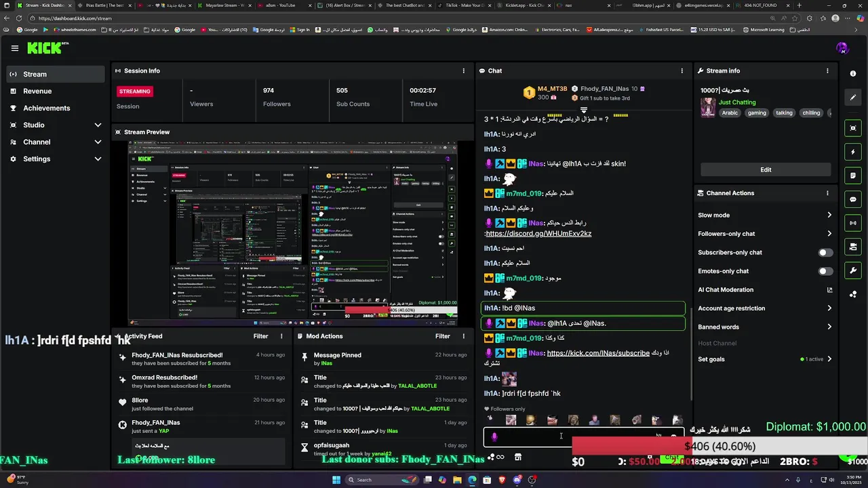Click the shop icon below chat input
Screen dimensions: 868x488
pos(518,457)
